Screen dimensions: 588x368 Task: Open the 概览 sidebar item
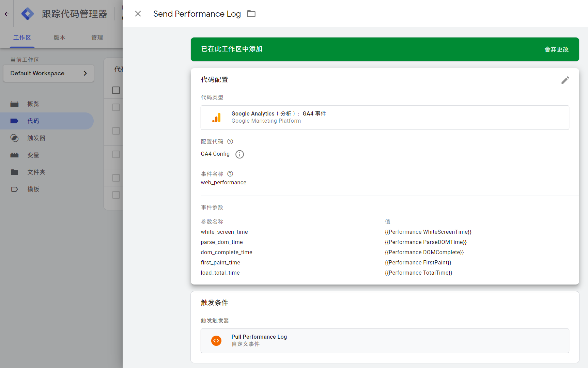pyautogui.click(x=47, y=104)
